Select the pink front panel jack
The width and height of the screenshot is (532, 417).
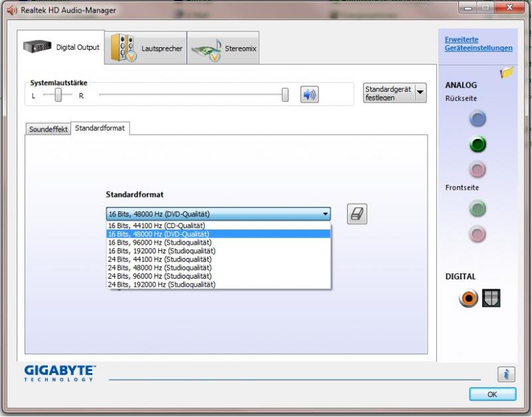[477, 234]
